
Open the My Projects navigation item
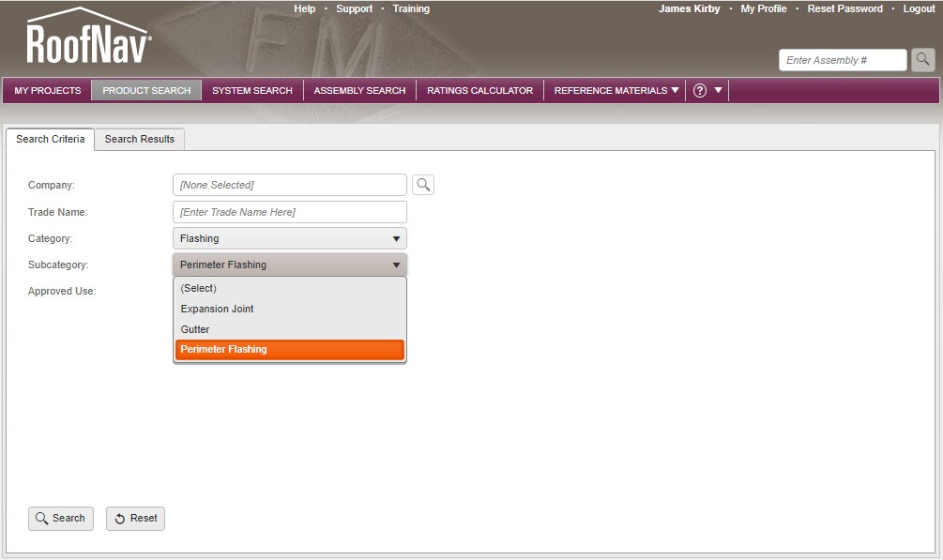pyautogui.click(x=47, y=91)
